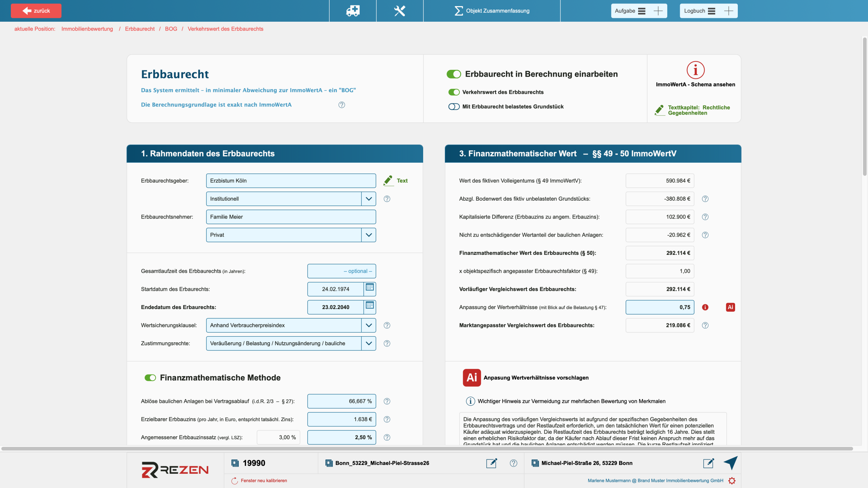Viewport: 868px width, 488px height.
Task: Toggle Erbbaurecht in Berechnung einarbeiten switch
Action: 454,74
